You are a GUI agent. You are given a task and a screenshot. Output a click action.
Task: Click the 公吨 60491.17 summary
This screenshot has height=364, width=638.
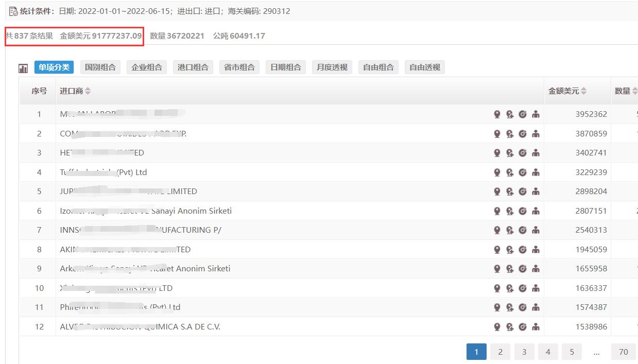(x=239, y=36)
